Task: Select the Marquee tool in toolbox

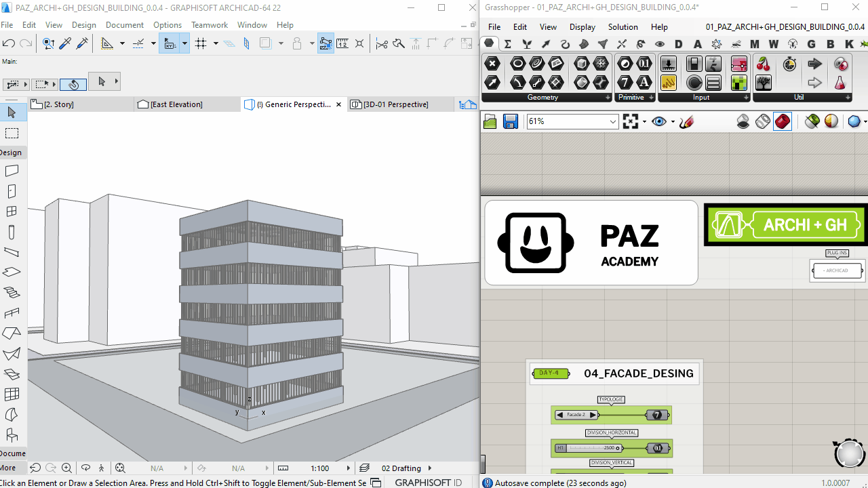Action: click(12, 134)
